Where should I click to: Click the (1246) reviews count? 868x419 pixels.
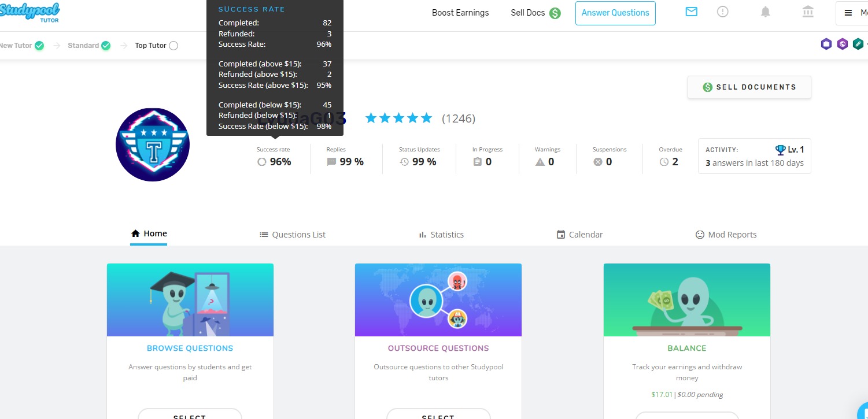(459, 118)
